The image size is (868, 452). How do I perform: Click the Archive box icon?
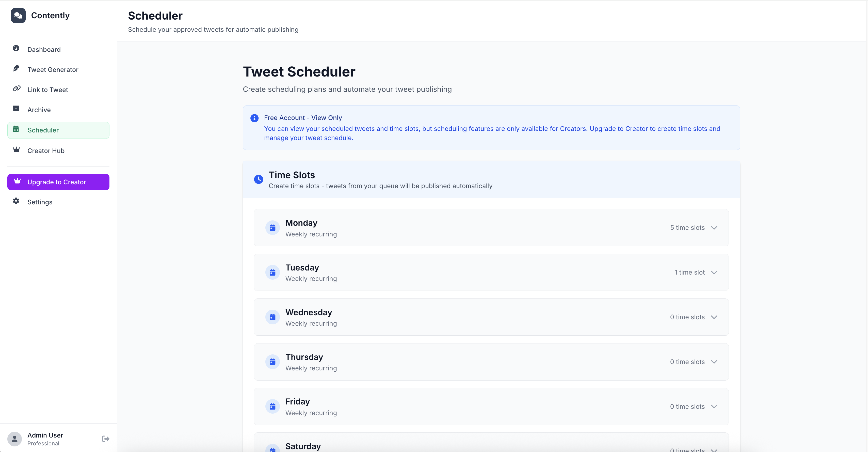click(x=16, y=109)
